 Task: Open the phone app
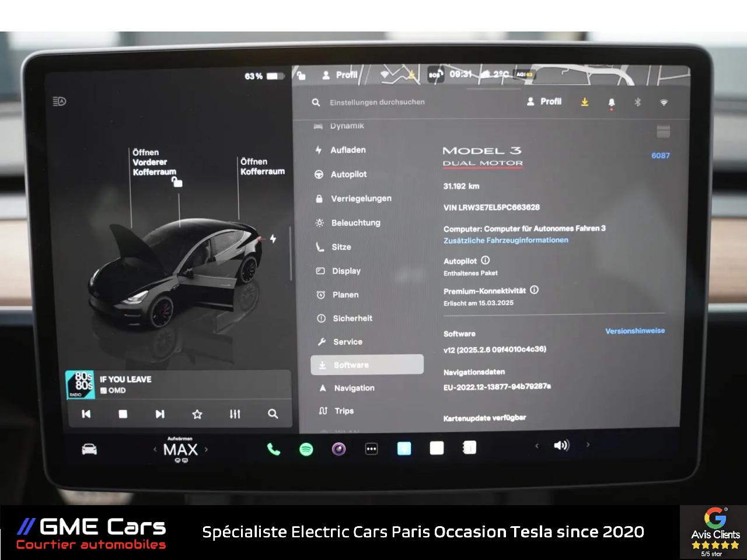(273, 449)
